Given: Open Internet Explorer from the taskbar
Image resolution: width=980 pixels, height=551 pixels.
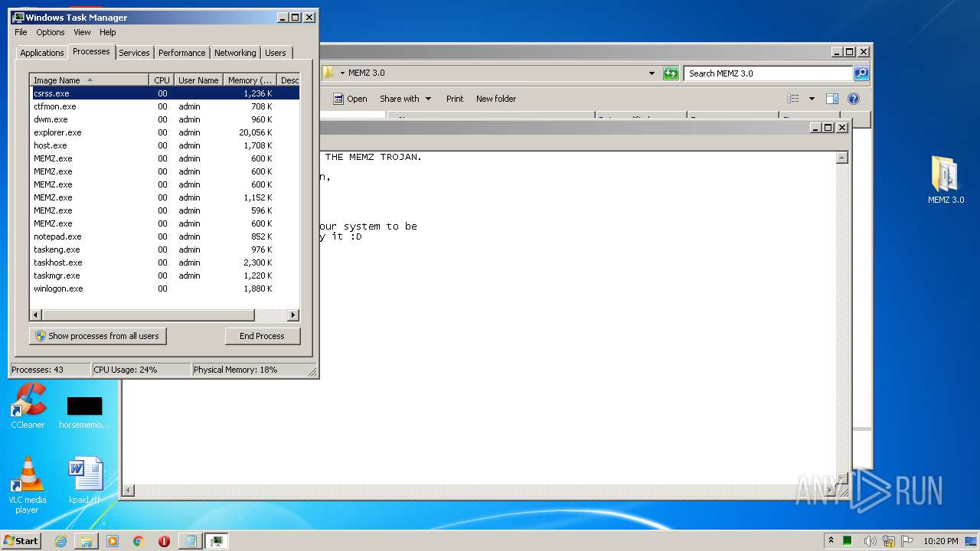Looking at the screenshot, I should pyautogui.click(x=61, y=541).
